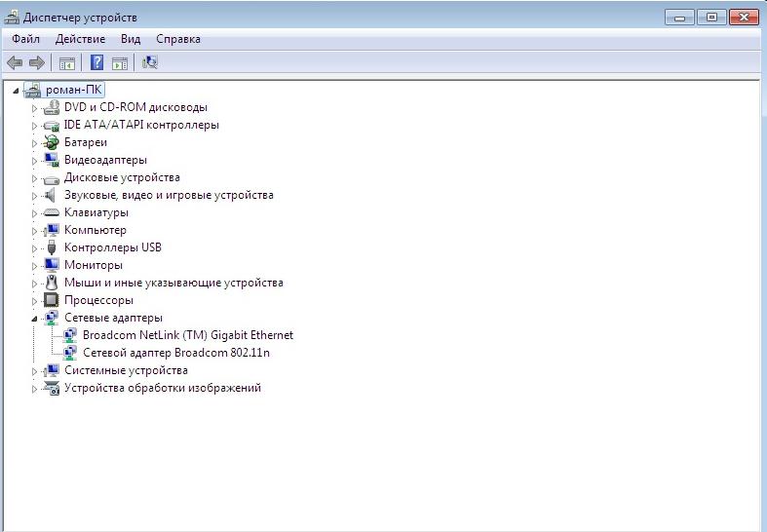Click the Батареи battery icon

point(51,143)
